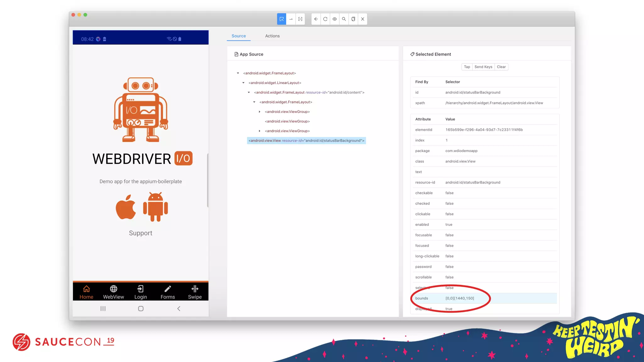Viewport: 644px width, 362px height.
Task: Copy XML source to clipboard icon
Action: [353, 19]
